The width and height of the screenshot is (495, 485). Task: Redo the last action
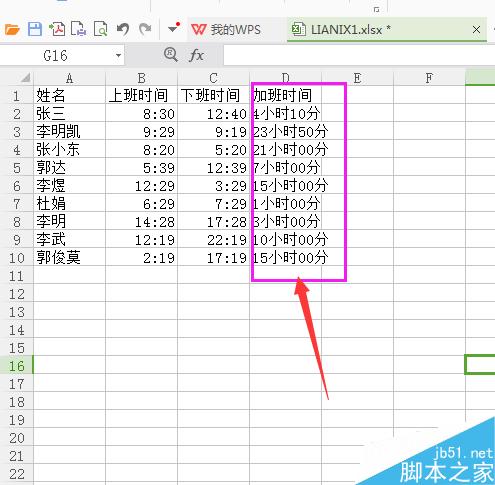[145, 29]
